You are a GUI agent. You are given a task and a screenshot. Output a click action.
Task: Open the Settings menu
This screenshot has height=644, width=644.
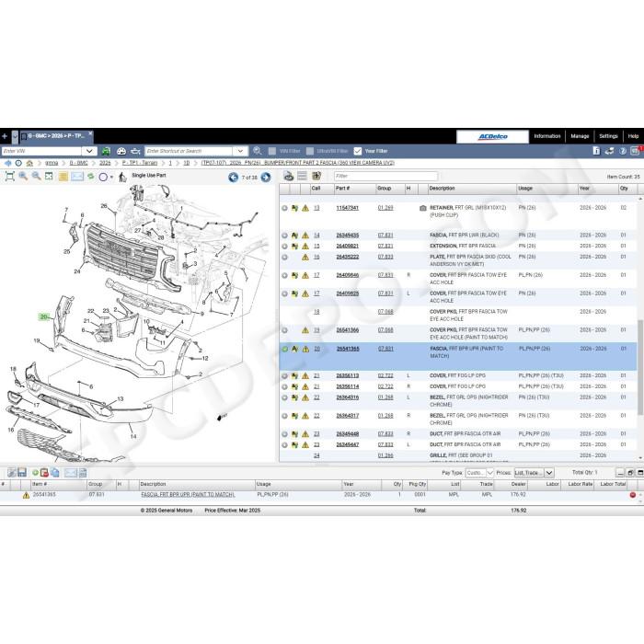(x=608, y=136)
